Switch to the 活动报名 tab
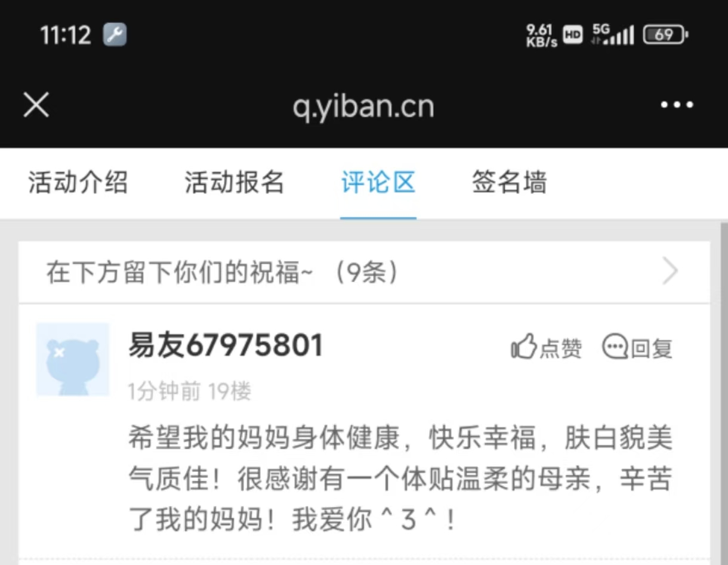728x565 pixels. point(234,183)
